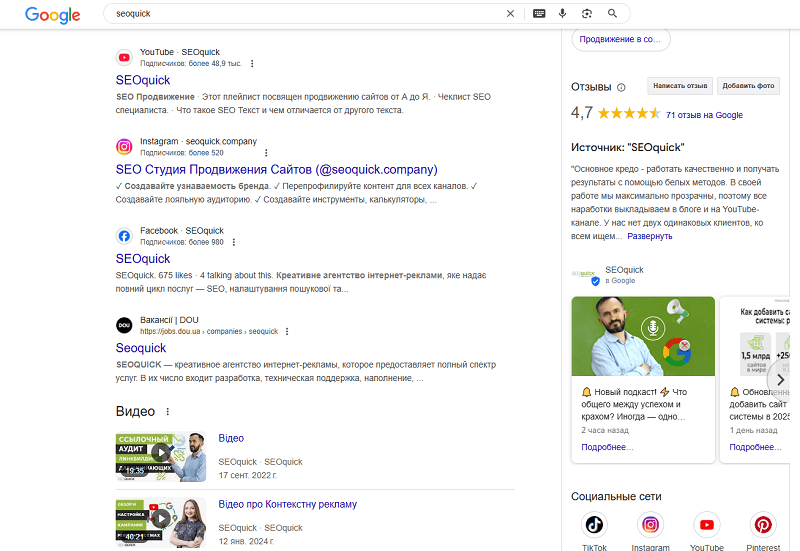Open the Новый подкаст post image
The image size is (800, 551).
coord(643,336)
